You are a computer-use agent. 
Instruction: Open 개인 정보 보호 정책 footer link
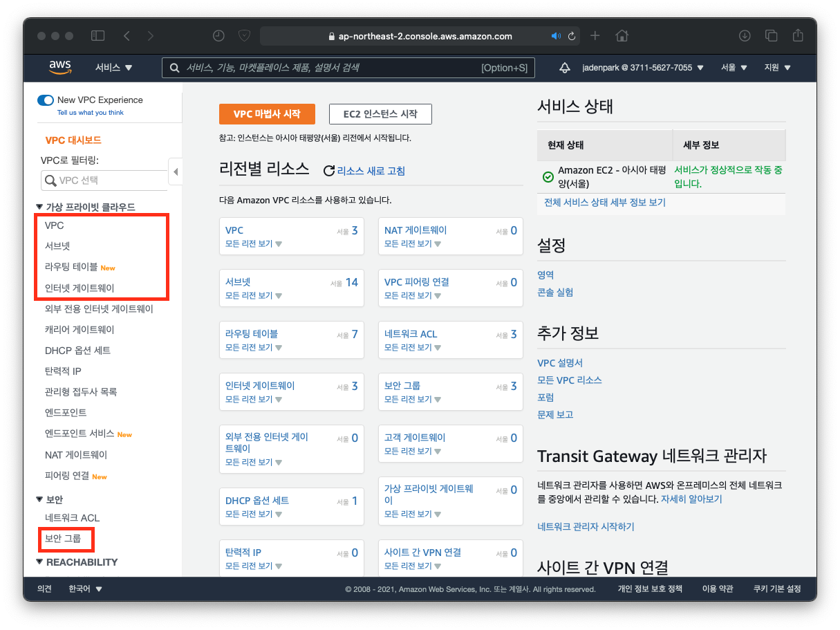point(650,589)
